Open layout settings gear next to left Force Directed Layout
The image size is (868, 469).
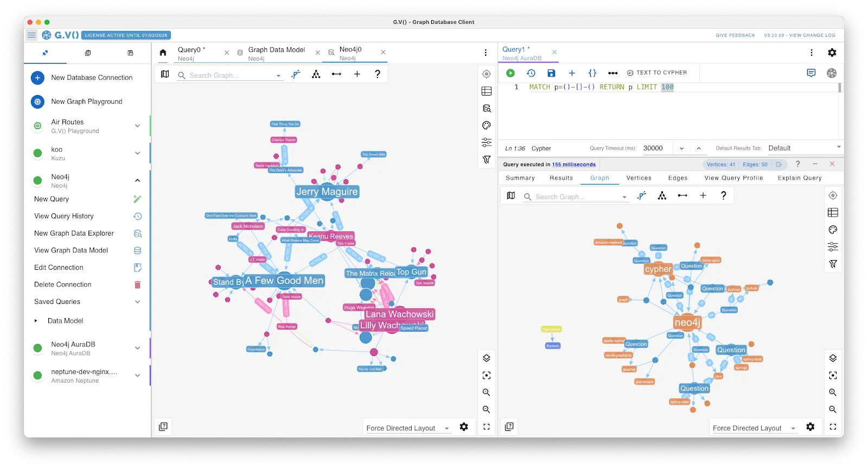[x=464, y=427]
